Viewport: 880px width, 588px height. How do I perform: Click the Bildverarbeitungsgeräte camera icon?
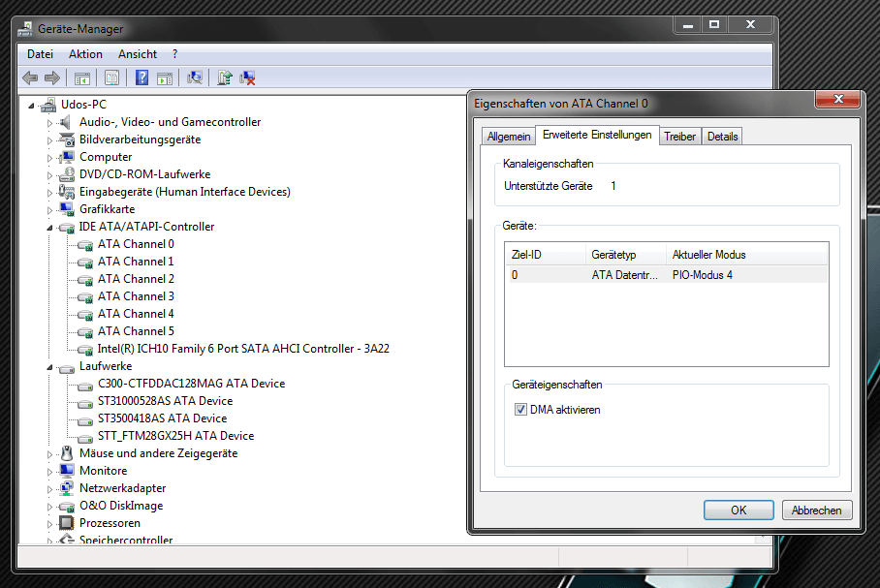67,139
